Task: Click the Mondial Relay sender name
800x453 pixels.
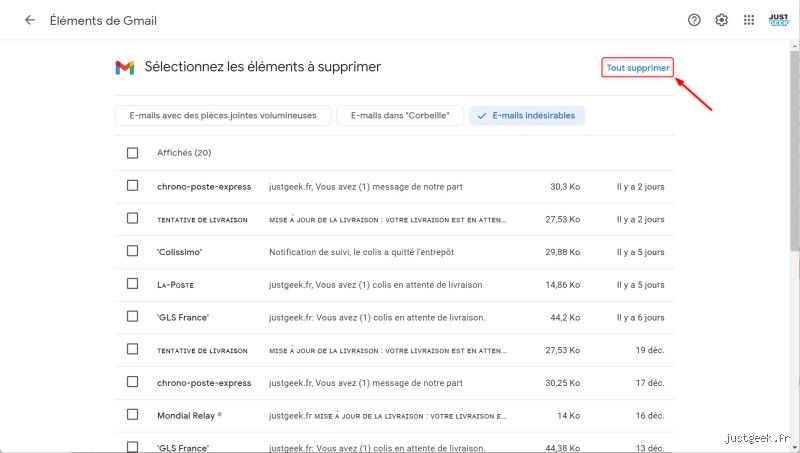Action: coord(189,416)
